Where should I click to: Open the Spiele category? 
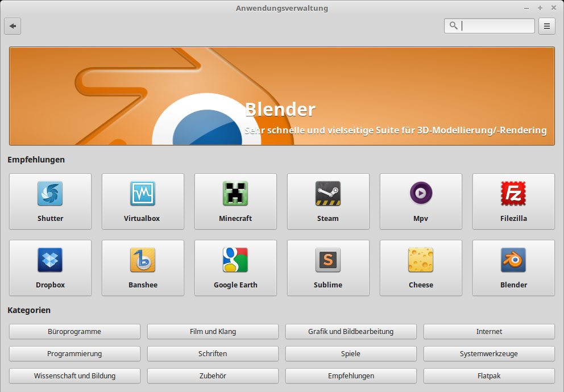click(351, 353)
